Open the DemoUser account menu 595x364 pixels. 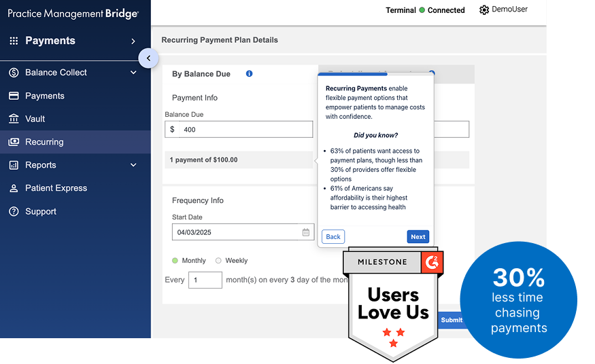(509, 10)
